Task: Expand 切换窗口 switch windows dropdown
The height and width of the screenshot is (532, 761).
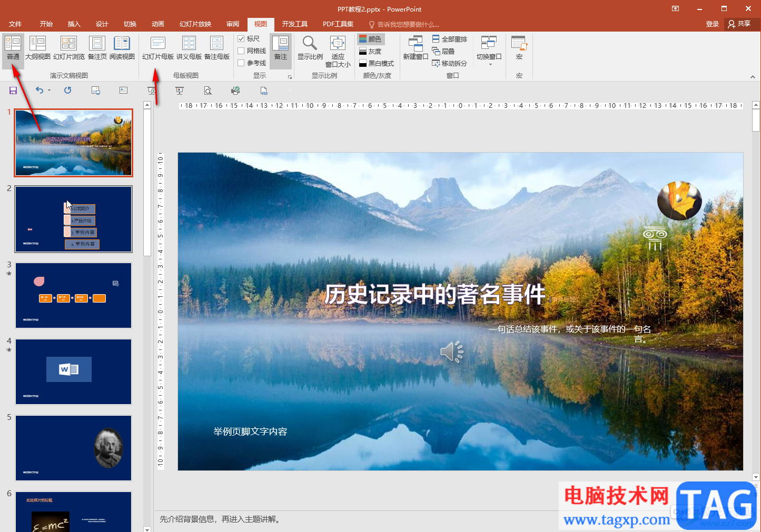Action: click(x=489, y=52)
